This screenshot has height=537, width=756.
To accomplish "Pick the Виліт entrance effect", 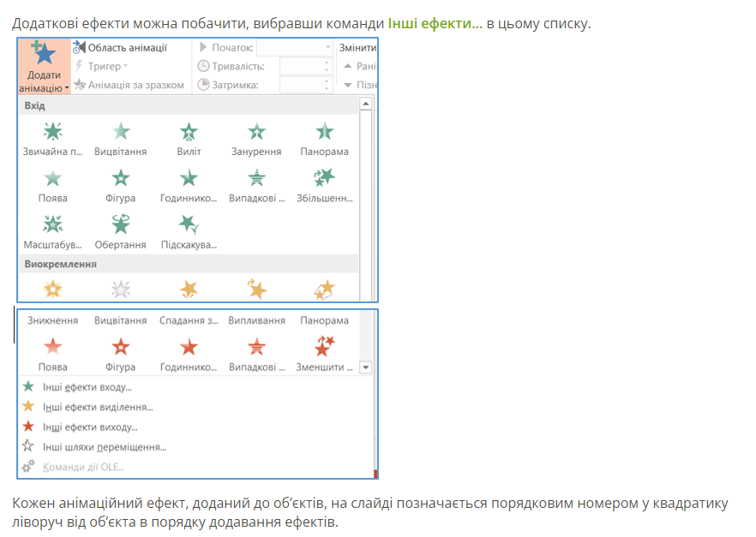I will pos(189,140).
